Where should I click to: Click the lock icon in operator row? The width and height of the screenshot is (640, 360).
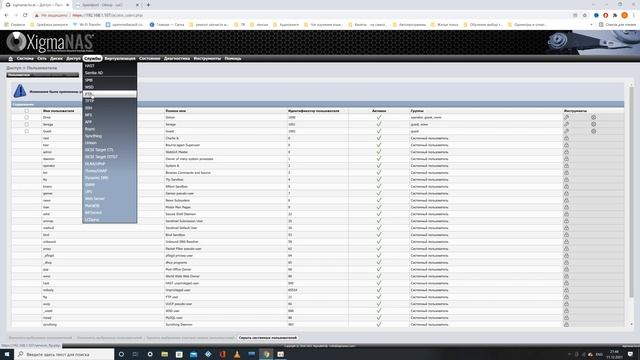566,166
